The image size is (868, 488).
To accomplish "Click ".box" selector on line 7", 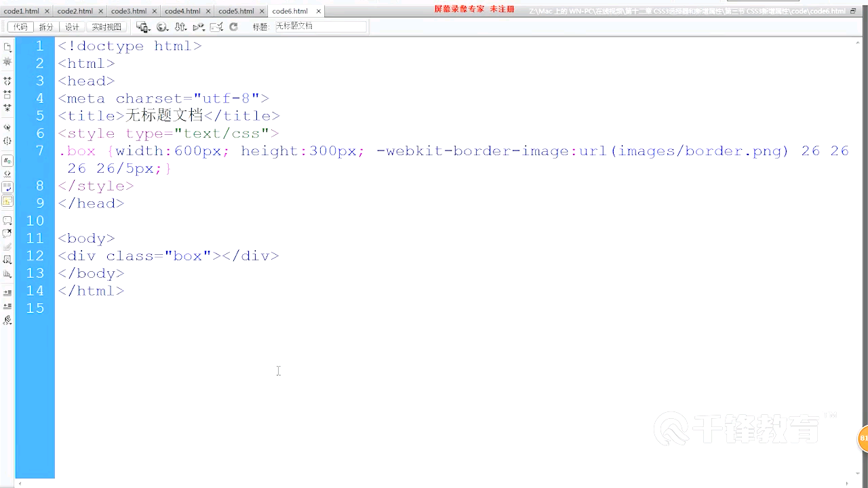I will tap(77, 151).
